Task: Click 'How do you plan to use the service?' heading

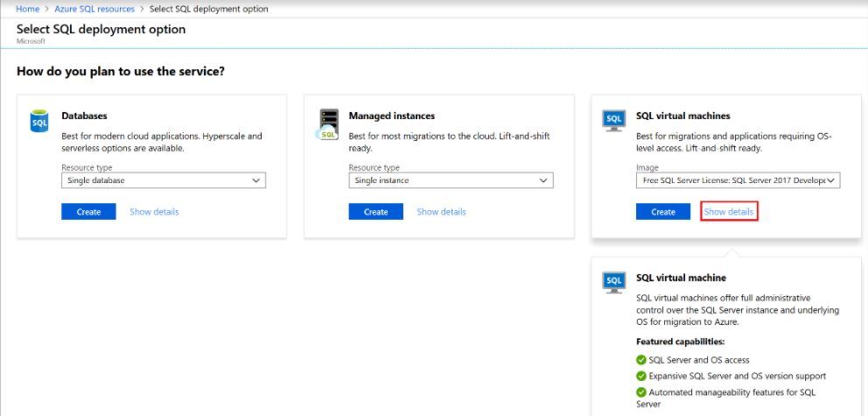Action: point(121,72)
